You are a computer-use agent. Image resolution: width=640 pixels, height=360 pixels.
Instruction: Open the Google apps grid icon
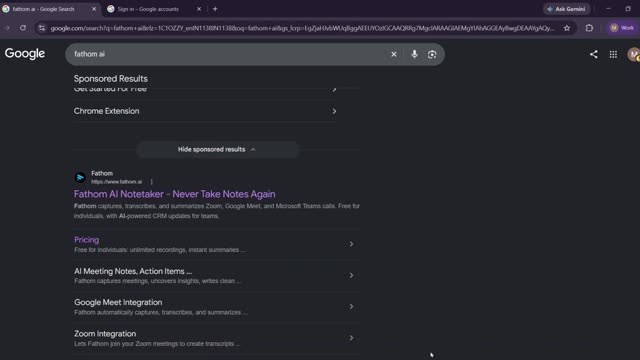(x=613, y=54)
